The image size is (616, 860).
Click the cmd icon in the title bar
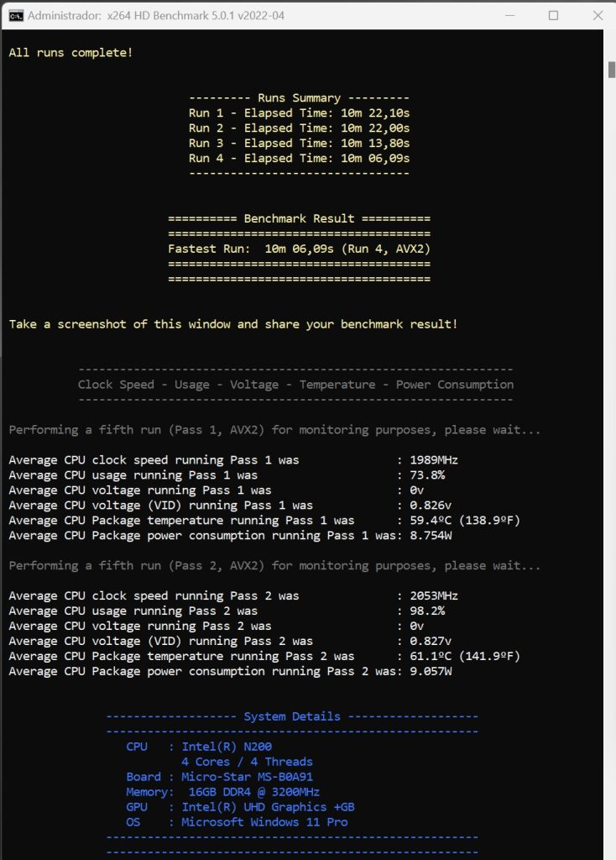point(16,15)
